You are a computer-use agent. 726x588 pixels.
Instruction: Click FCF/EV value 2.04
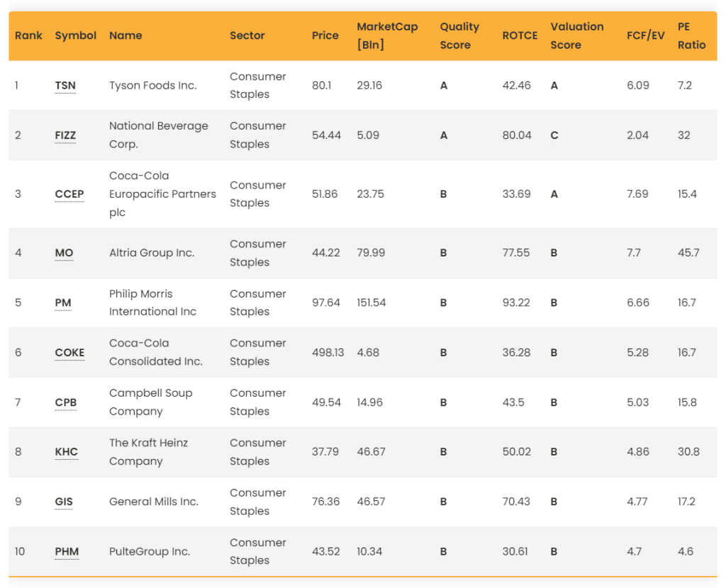point(637,135)
